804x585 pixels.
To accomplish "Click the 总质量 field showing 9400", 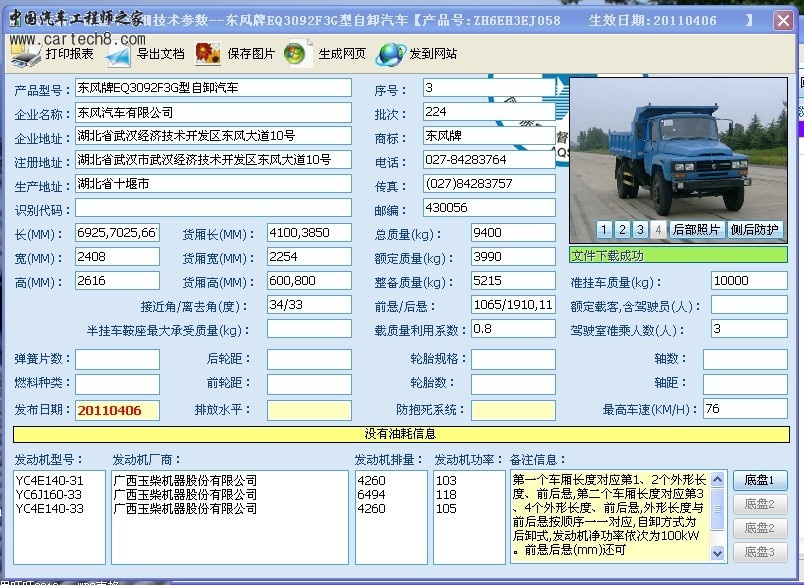I will [x=513, y=233].
